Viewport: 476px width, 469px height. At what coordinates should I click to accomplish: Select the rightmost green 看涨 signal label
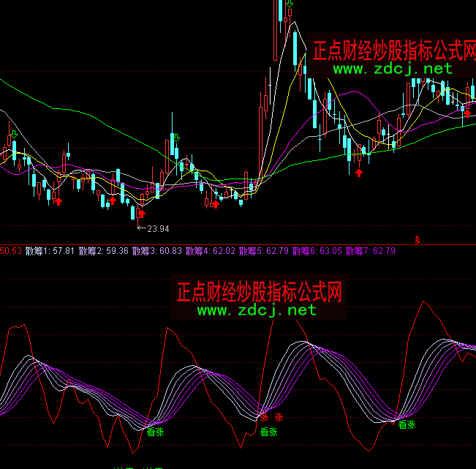coord(407,424)
